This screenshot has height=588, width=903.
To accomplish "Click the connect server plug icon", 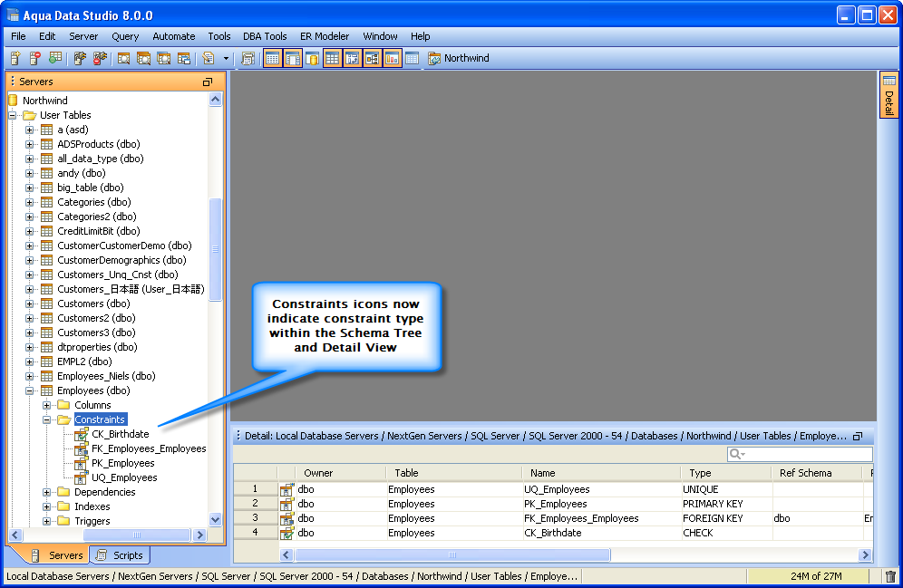I will pyautogui.click(x=80, y=58).
